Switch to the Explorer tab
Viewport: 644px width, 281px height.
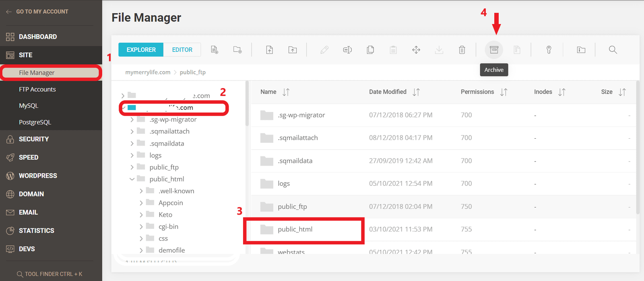(x=141, y=50)
